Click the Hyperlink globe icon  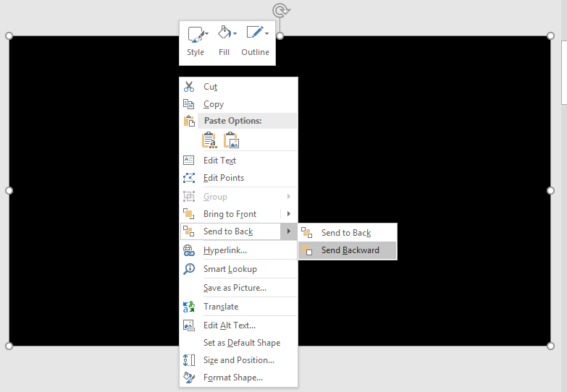(189, 250)
